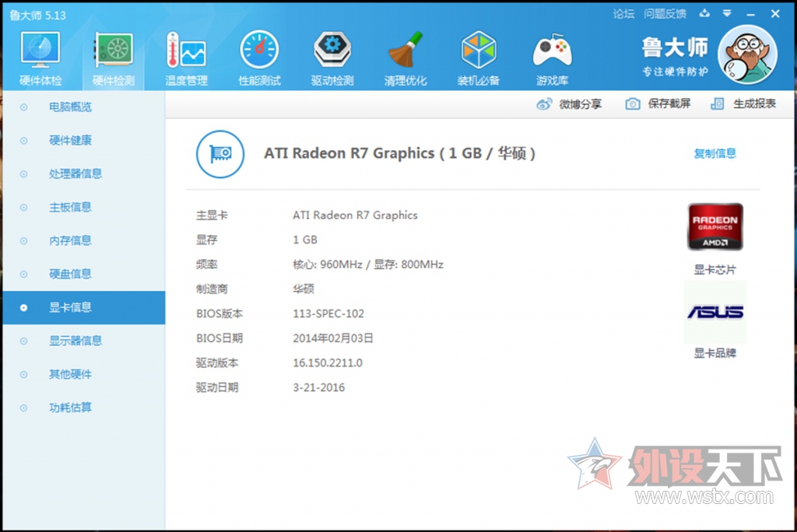This screenshot has width=797, height=532.
Task: Click the 主显卡 value ATI Radeon R7 Graphics
Action: point(355,215)
